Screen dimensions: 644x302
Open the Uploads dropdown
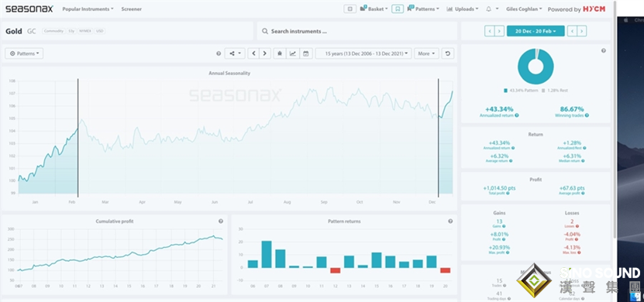[463, 9]
